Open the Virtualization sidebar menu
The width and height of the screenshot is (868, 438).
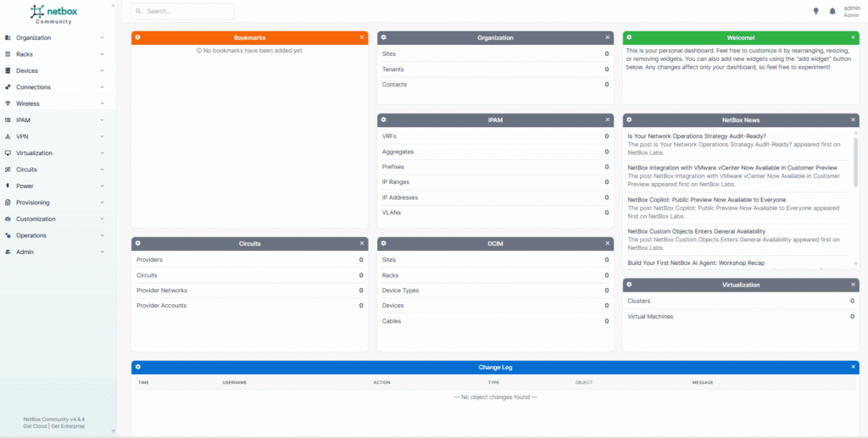pyautogui.click(x=58, y=153)
